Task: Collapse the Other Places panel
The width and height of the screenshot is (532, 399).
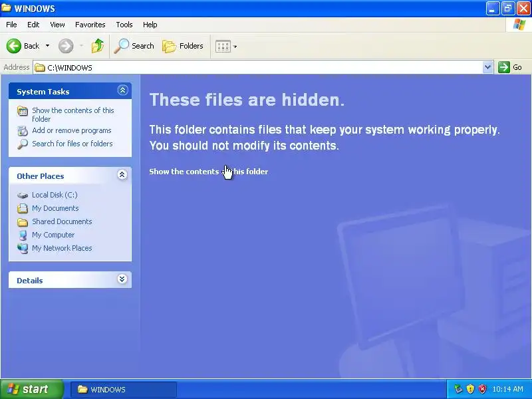Action: (122, 175)
